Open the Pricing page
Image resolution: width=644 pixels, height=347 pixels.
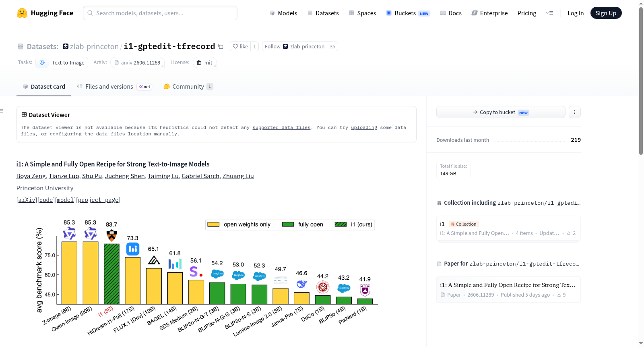tap(527, 13)
